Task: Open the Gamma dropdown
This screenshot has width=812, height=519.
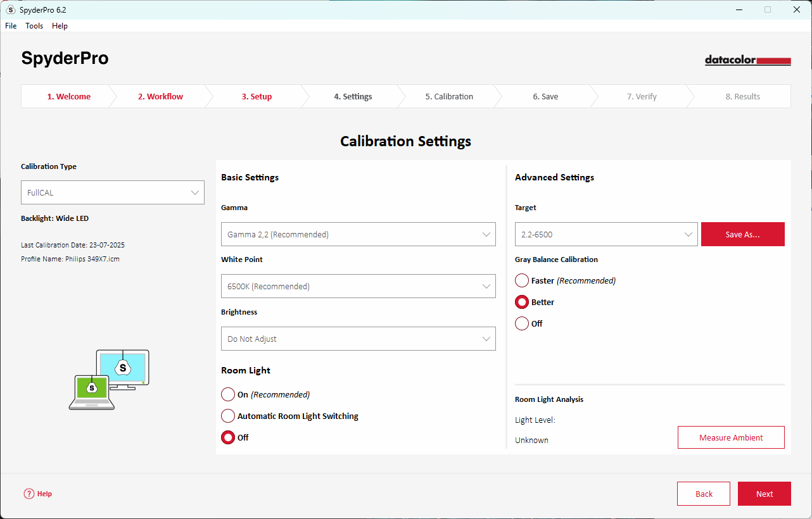Action: [358, 234]
